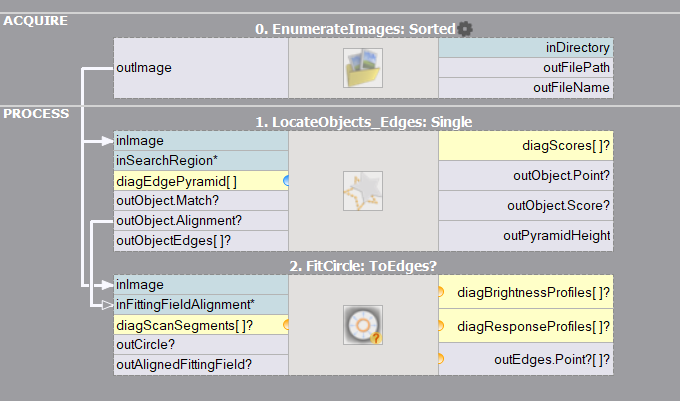Click the '2. FitCircle: ToEdges?' title

(x=363, y=266)
